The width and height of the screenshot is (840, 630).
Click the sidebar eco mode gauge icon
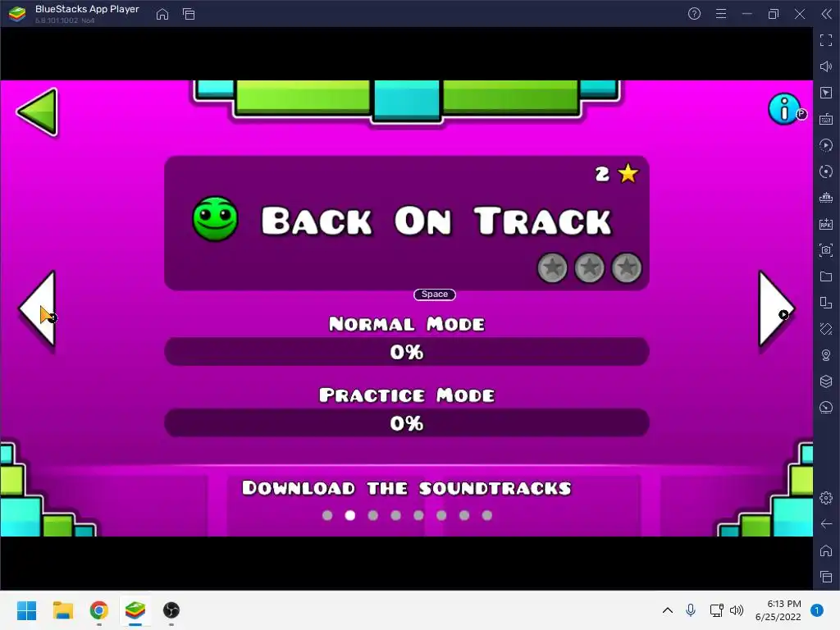pos(826,408)
